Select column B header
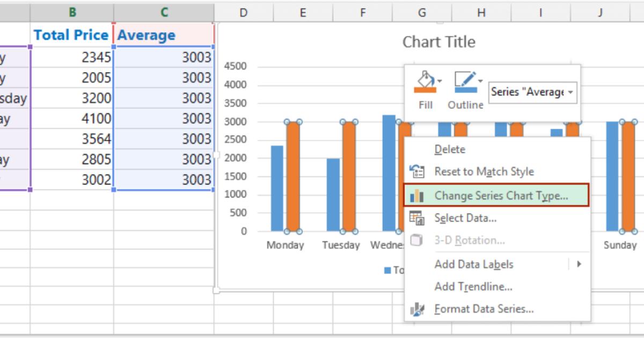The height and width of the screenshot is (338, 644). tap(72, 12)
